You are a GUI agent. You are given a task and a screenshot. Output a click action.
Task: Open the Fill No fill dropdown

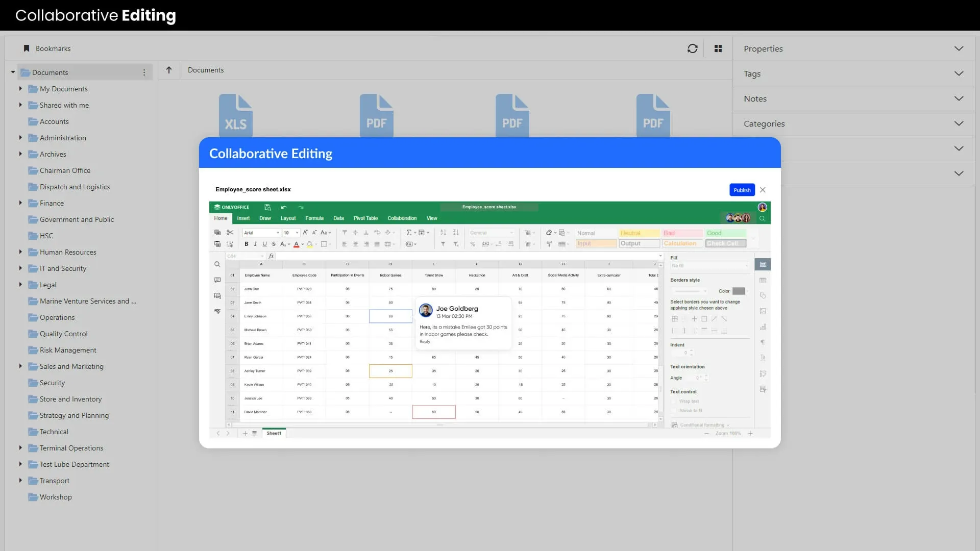pyautogui.click(x=709, y=266)
